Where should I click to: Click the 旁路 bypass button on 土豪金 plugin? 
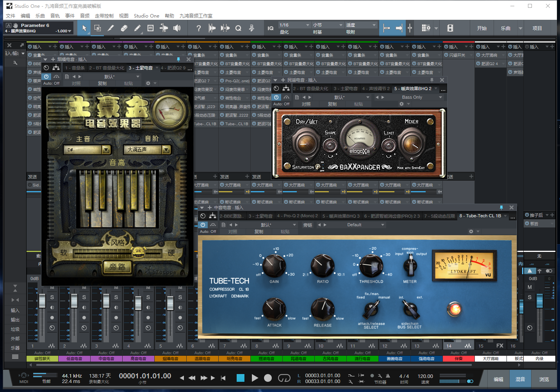point(117,267)
